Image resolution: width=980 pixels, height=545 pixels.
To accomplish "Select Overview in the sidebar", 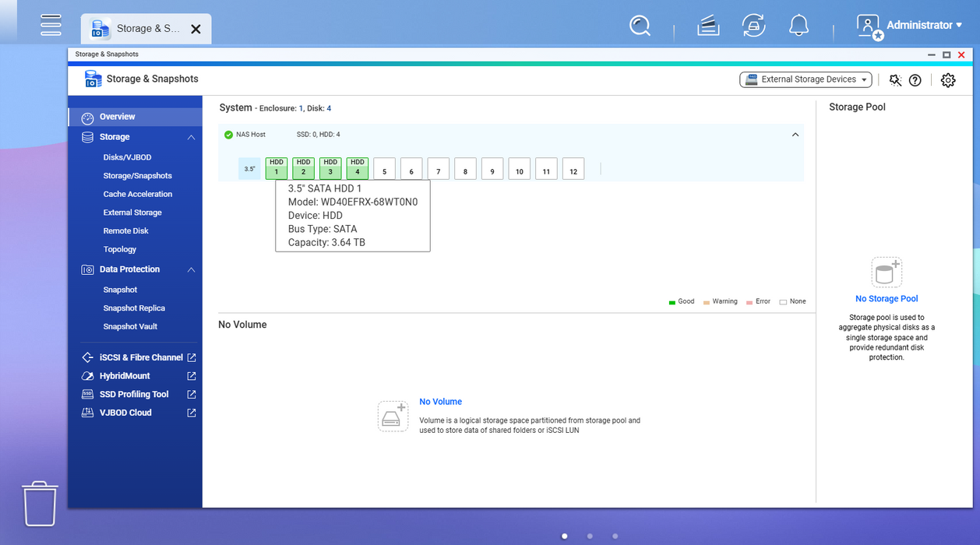I will pos(136,117).
